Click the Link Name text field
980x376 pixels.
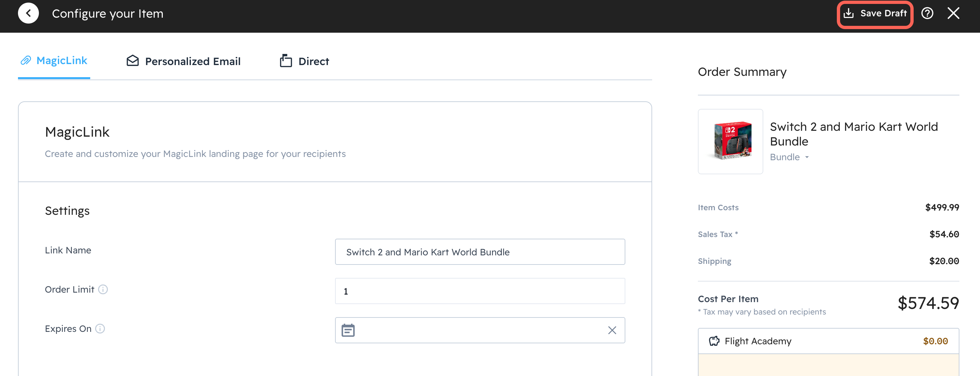tap(479, 252)
